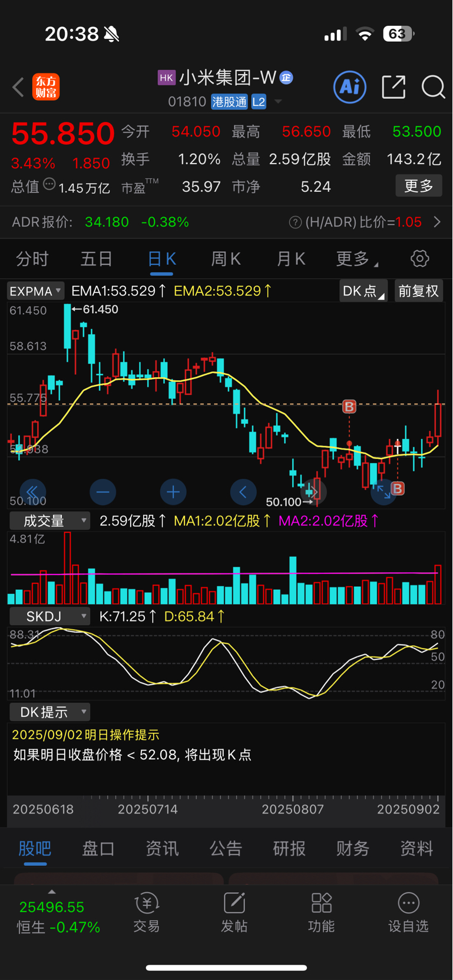Expand the 恒生 index bar arrow

pos(52,892)
